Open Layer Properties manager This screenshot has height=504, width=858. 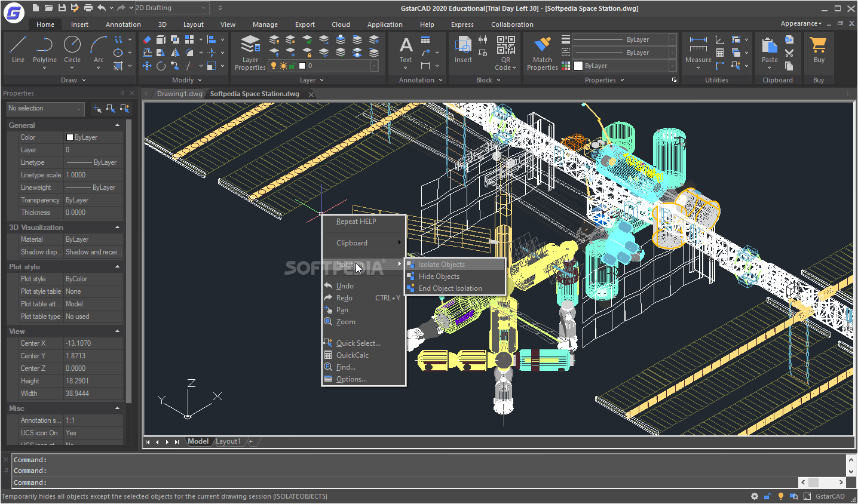(250, 53)
